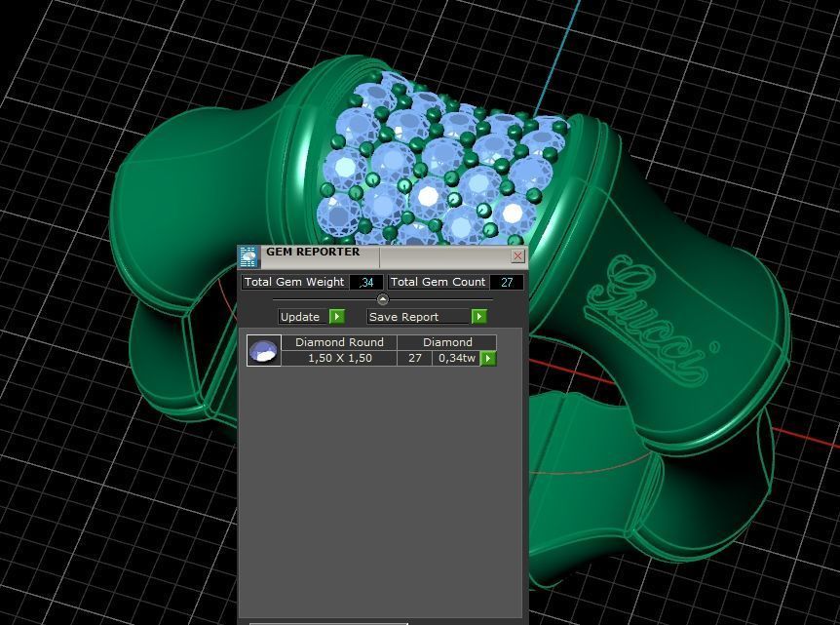Screen dimensions: 840x625
Task: Collapse the panel with the round arrow toggle
Action: pyautogui.click(x=383, y=299)
